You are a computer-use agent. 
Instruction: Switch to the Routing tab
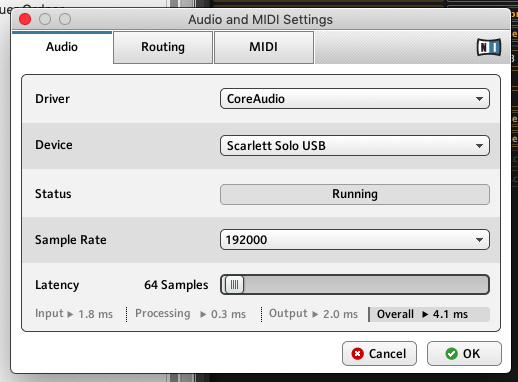pos(163,47)
